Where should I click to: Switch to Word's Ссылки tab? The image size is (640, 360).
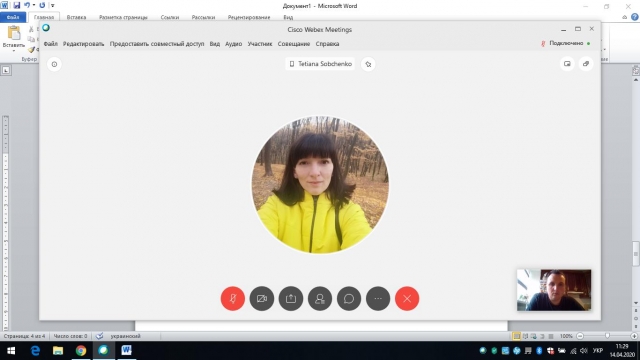(x=170, y=17)
